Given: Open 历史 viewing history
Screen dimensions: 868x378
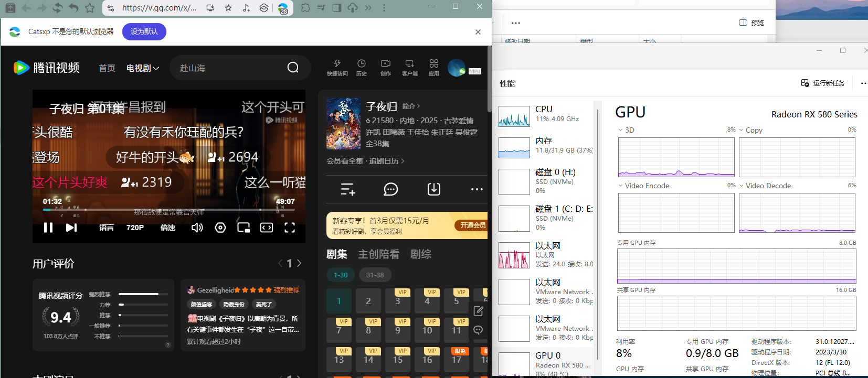Looking at the screenshot, I should (362, 68).
